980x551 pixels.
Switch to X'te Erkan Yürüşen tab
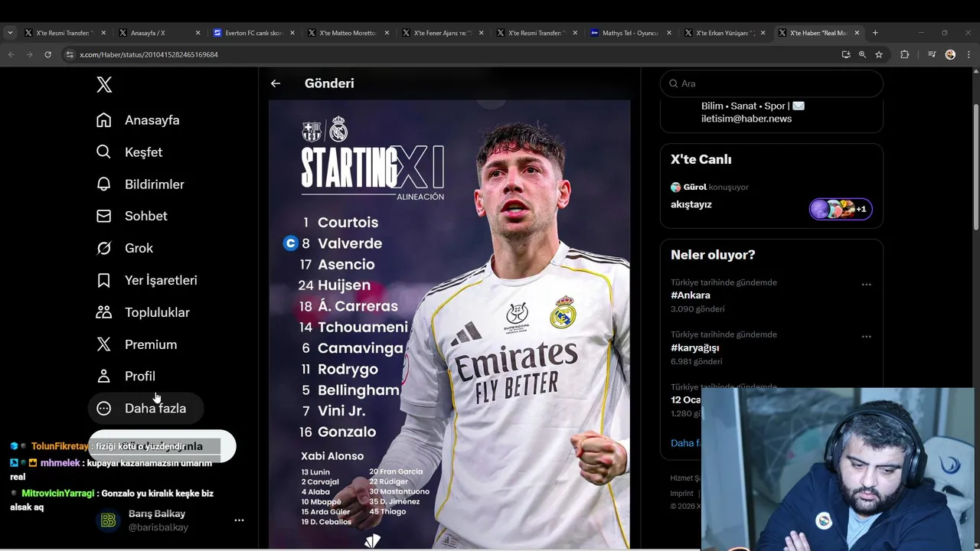(724, 33)
